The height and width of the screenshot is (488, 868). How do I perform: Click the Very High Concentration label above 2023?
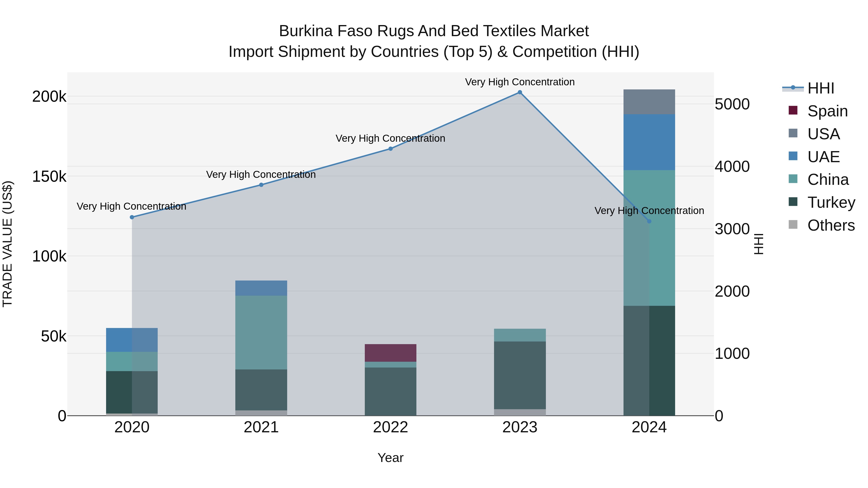tap(520, 82)
